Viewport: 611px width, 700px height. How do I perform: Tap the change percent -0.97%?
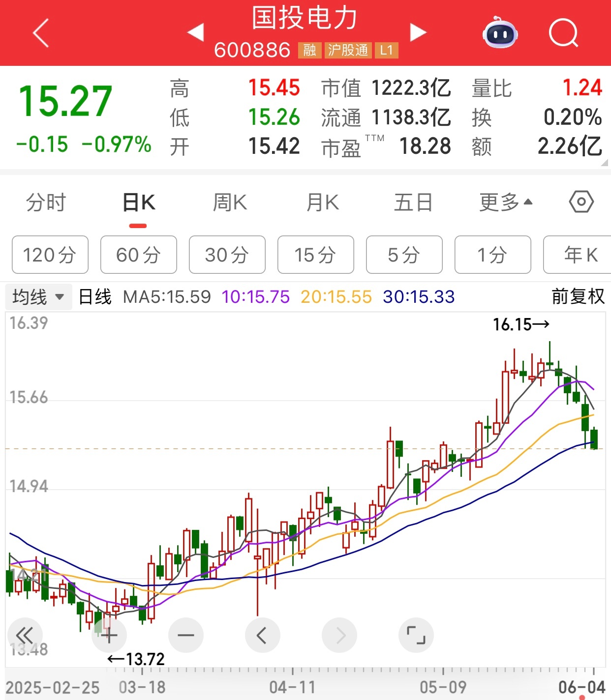click(x=117, y=145)
